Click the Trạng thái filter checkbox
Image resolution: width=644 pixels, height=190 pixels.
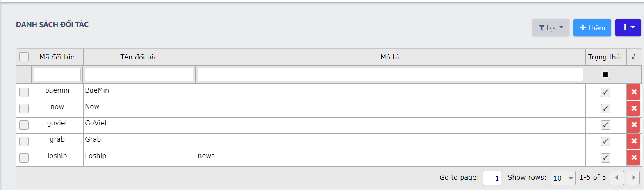tap(605, 75)
